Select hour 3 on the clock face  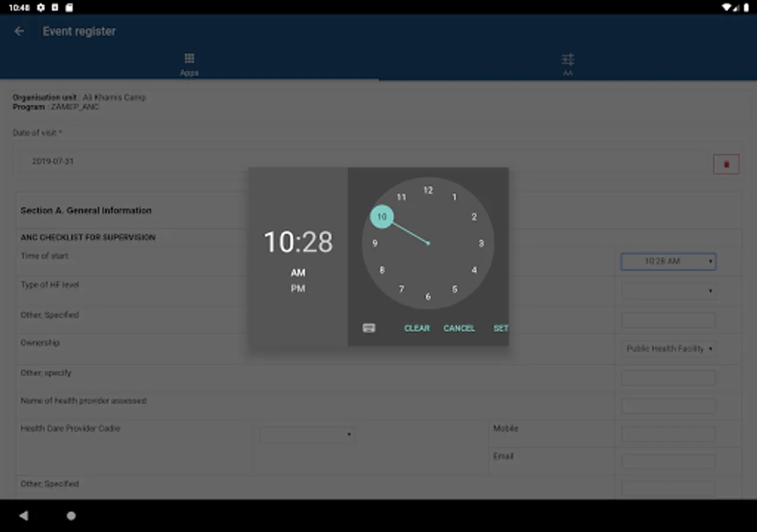click(481, 243)
